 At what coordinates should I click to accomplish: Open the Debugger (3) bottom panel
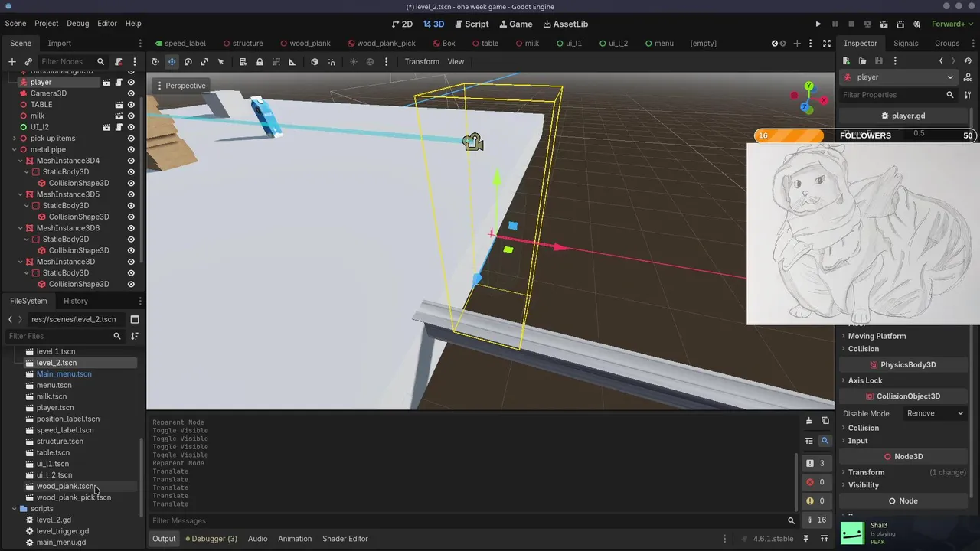pyautogui.click(x=211, y=539)
